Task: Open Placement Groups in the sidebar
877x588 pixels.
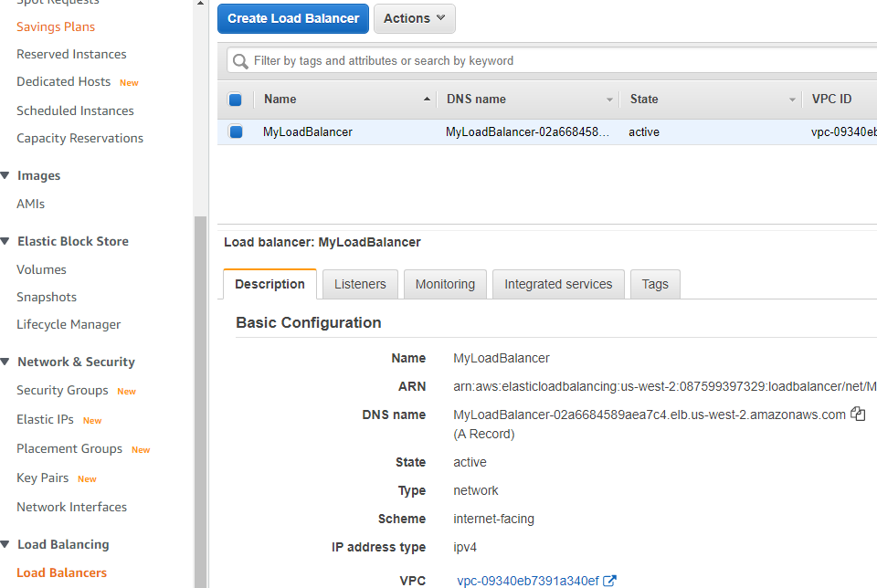Action: coord(69,449)
